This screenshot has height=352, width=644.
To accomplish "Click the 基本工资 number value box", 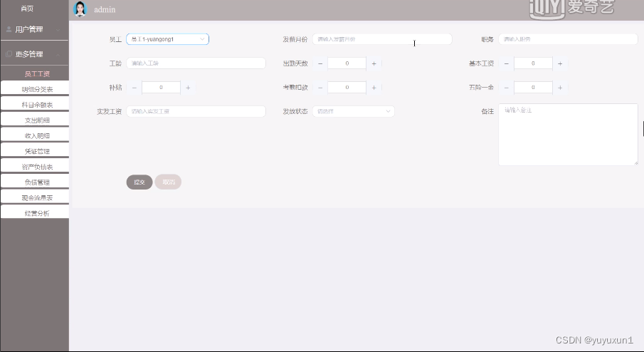I will point(533,63).
